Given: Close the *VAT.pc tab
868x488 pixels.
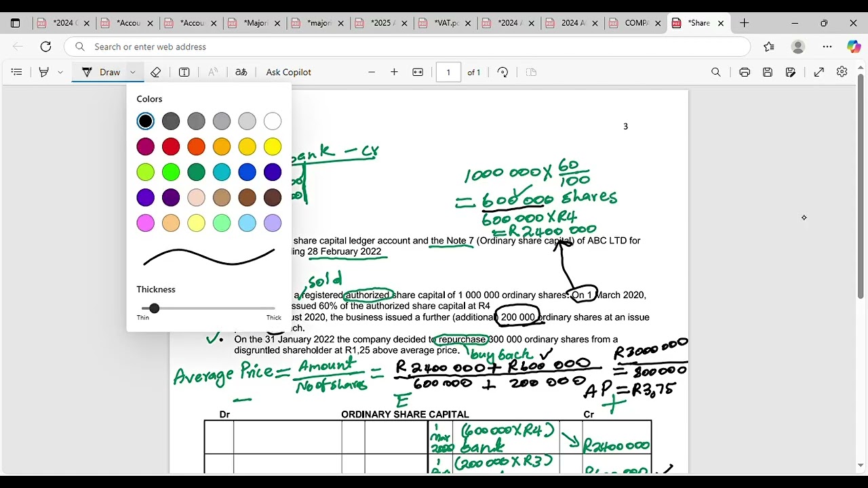Looking at the screenshot, I should [x=467, y=23].
